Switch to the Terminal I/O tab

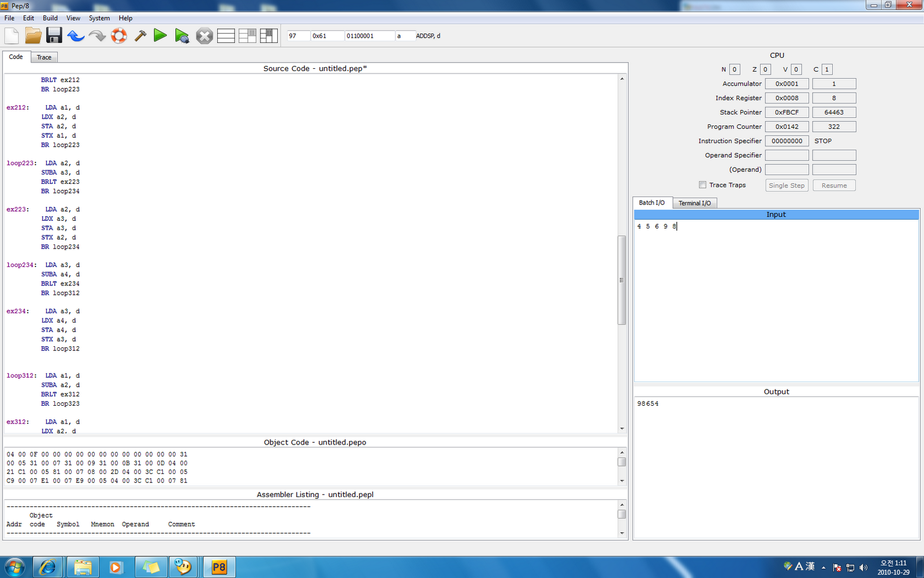tap(695, 203)
